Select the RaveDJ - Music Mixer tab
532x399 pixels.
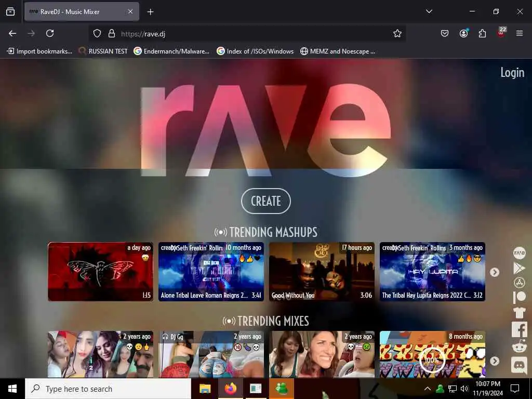82,11
